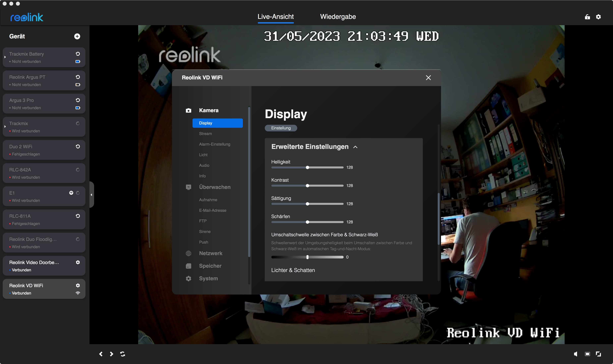Click the Helligkeit slider handle
Image resolution: width=613 pixels, height=364 pixels.
point(307,167)
